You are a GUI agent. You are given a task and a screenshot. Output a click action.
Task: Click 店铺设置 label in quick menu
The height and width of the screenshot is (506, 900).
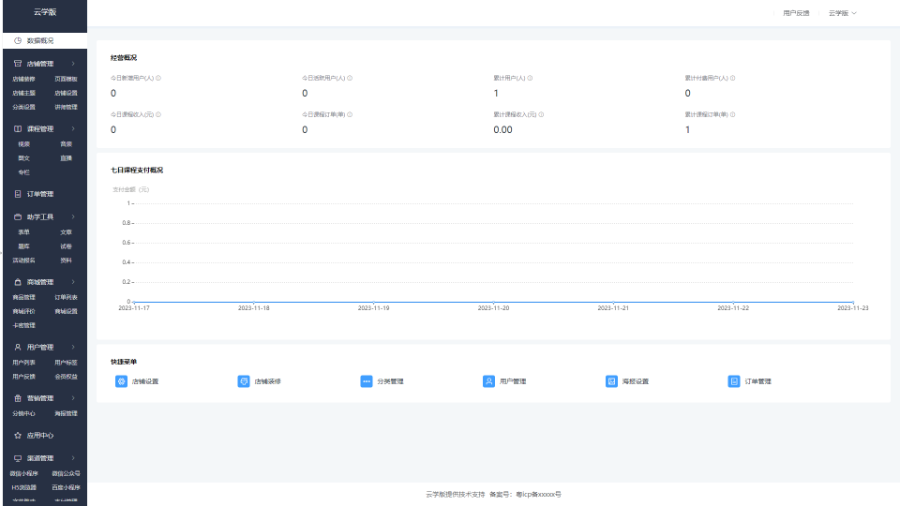tap(145, 382)
